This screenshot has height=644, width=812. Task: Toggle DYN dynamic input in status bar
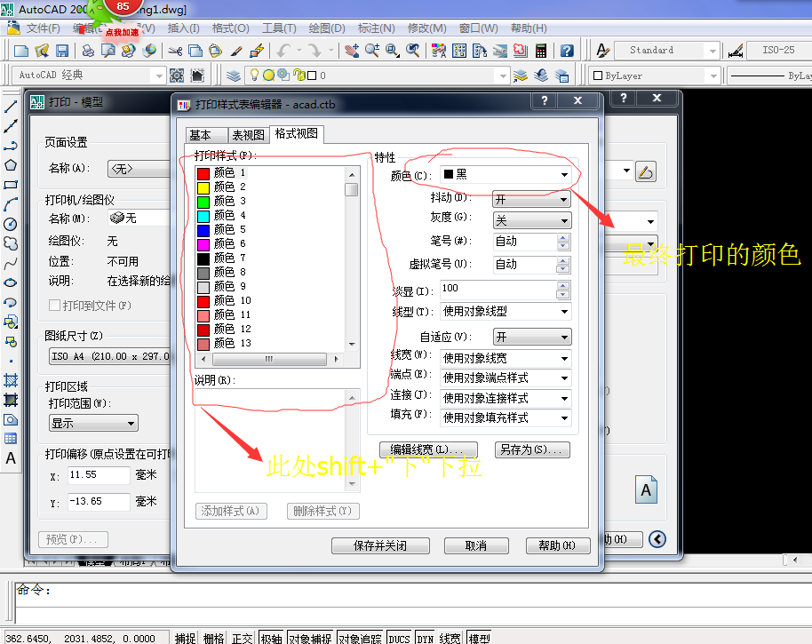[426, 638]
